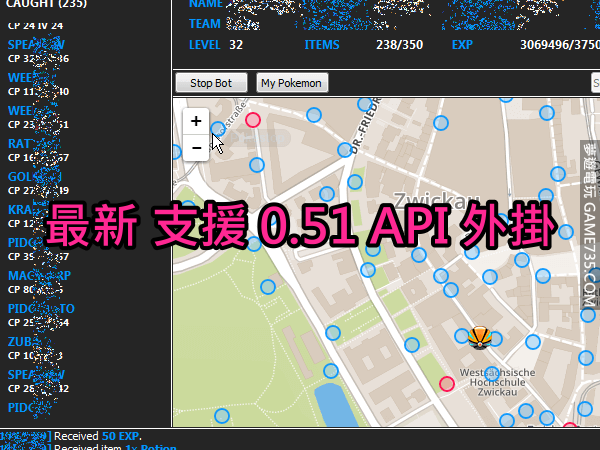Click the EXP value 3069496
600x450 pixels.
pos(560,45)
